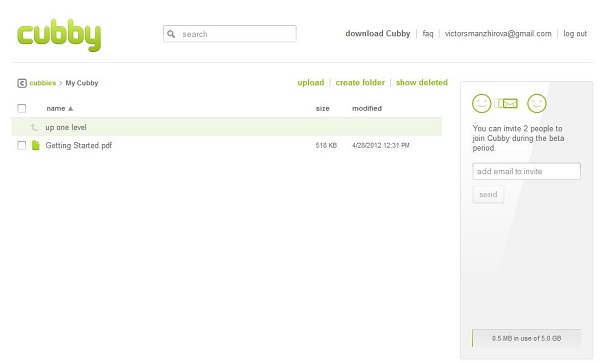Click the up one level arrow icon
This screenshot has height=363, width=600.
34,127
